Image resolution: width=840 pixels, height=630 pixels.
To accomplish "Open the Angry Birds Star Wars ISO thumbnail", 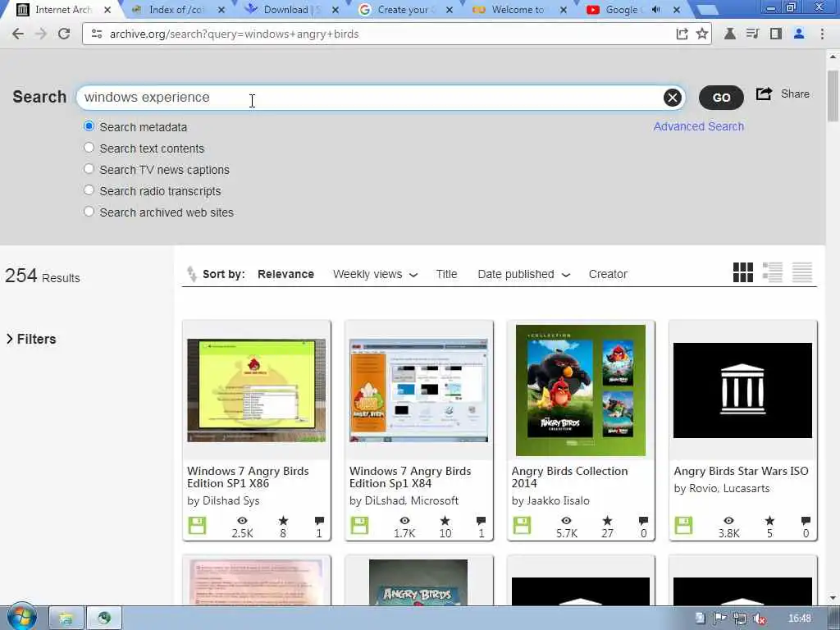I will (742, 390).
